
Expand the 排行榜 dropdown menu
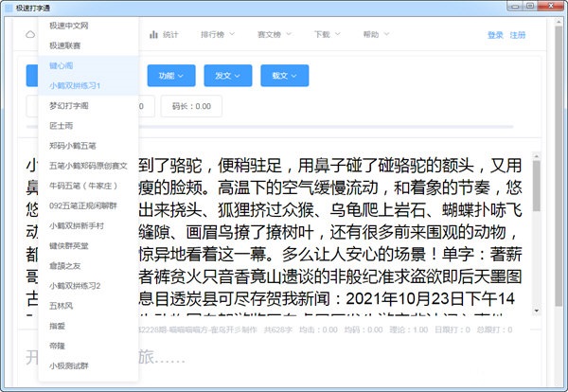(218, 34)
